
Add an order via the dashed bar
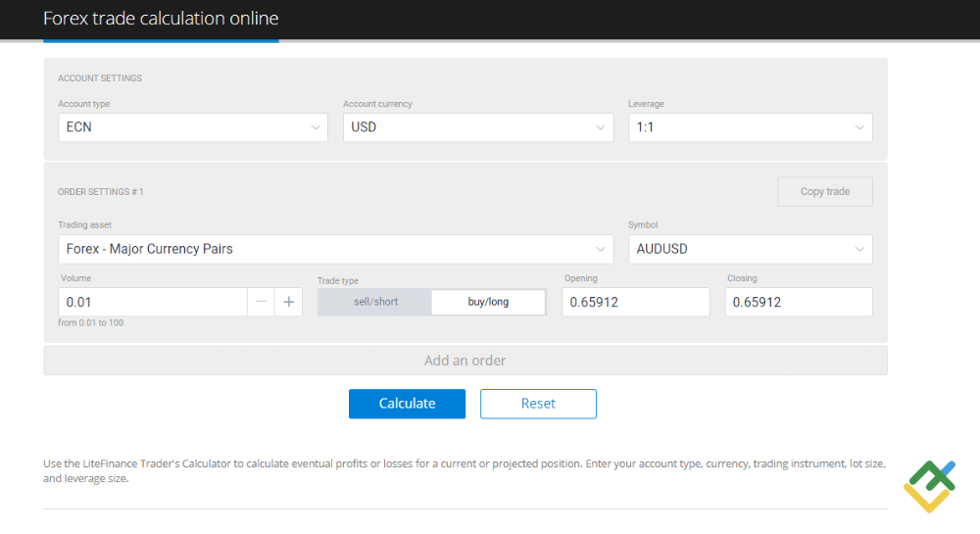click(465, 361)
